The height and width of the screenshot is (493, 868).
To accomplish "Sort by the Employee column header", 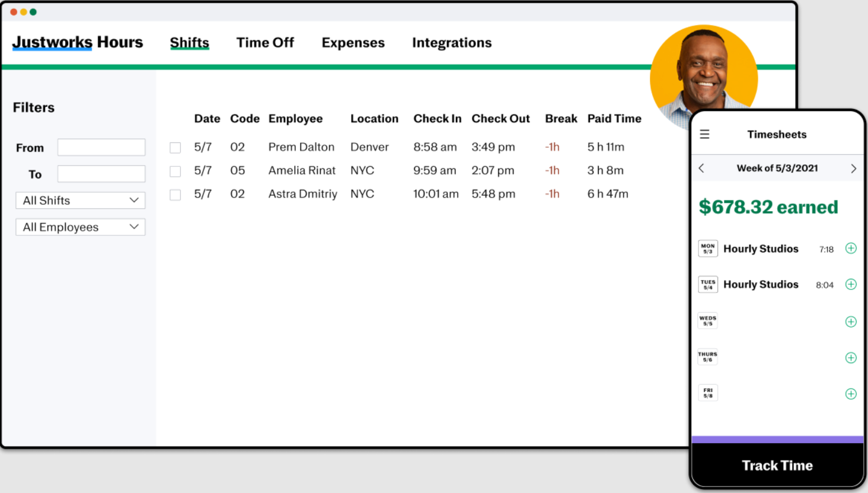I will pos(296,119).
